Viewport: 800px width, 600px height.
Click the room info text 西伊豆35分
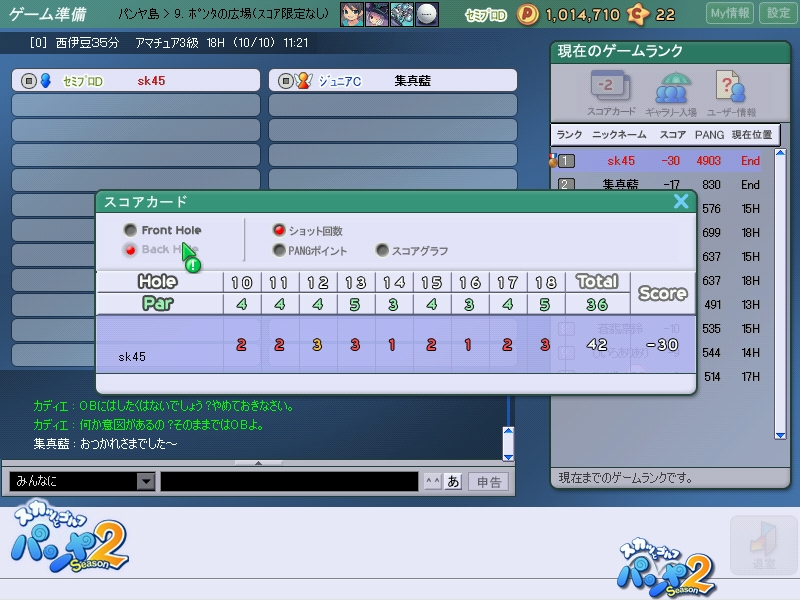(x=87, y=43)
